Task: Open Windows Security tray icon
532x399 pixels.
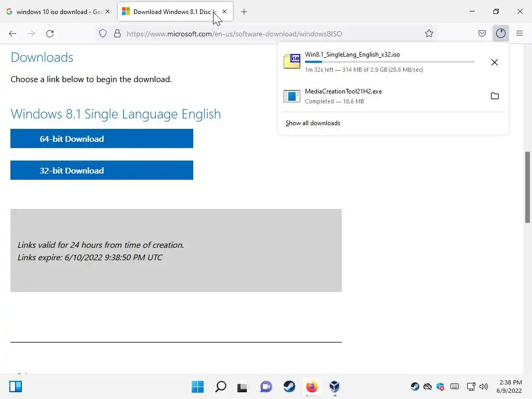Action: (x=441, y=387)
